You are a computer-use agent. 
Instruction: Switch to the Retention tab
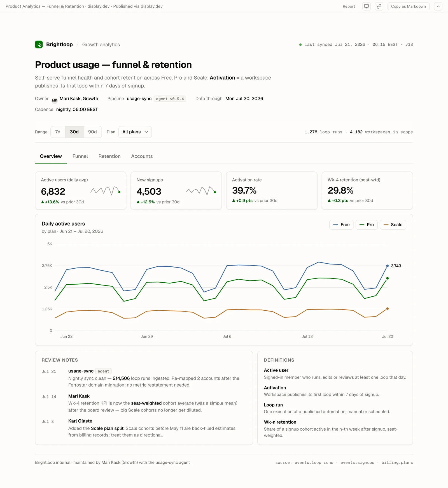point(109,156)
